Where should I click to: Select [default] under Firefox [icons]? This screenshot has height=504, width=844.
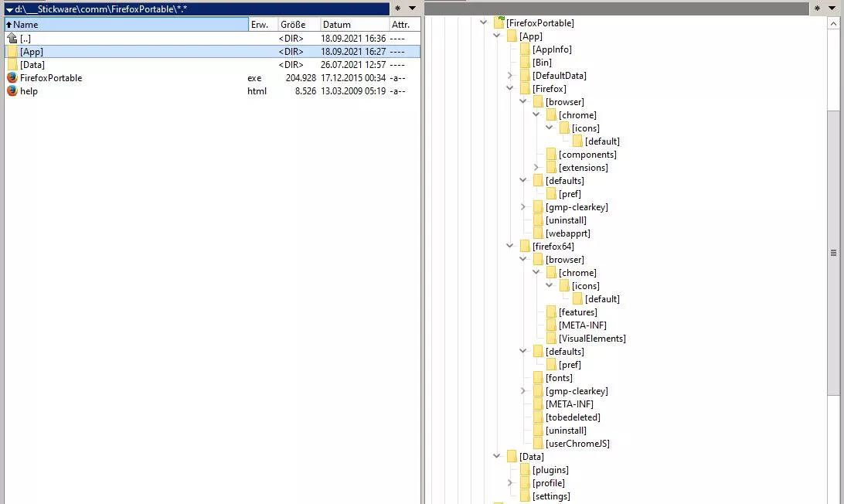pos(602,141)
